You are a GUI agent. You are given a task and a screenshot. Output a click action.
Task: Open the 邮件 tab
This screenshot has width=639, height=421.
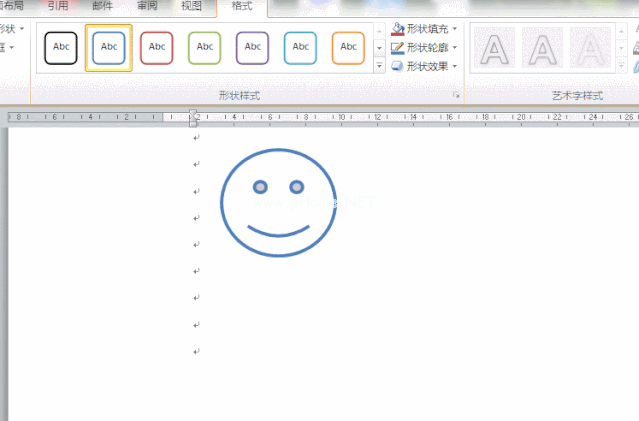coord(102,6)
